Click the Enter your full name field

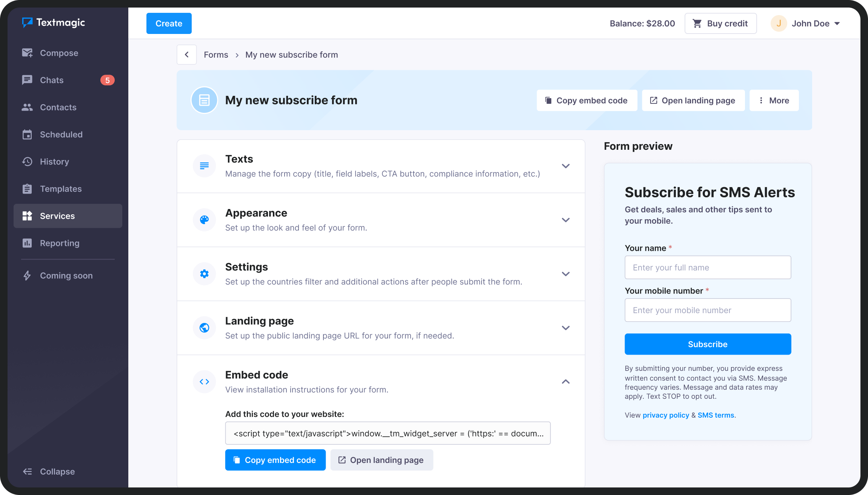(x=708, y=267)
